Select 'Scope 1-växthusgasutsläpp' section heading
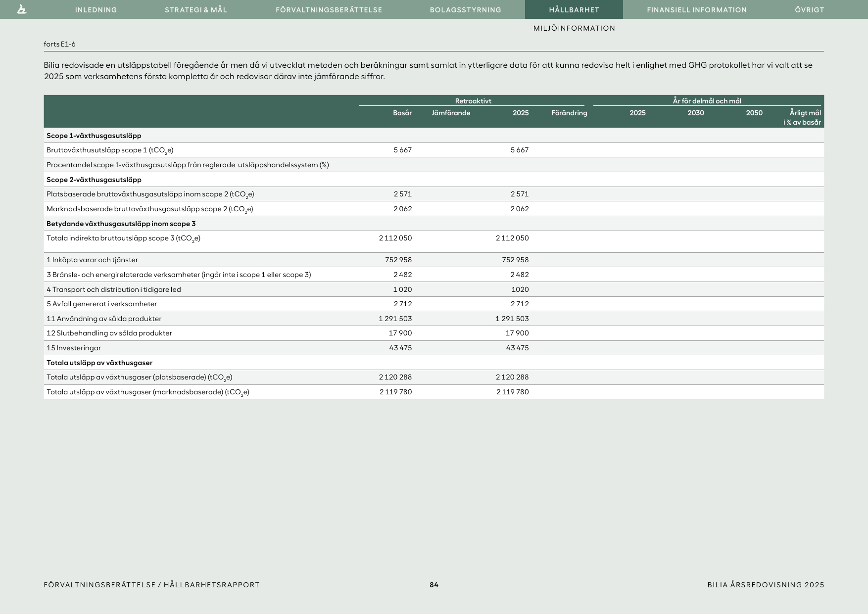 [x=94, y=136]
